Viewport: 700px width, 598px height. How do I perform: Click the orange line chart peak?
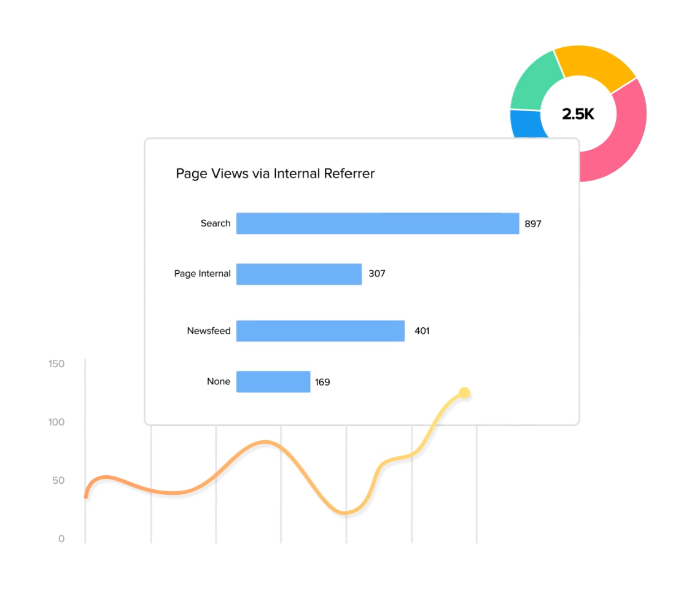[265, 441]
